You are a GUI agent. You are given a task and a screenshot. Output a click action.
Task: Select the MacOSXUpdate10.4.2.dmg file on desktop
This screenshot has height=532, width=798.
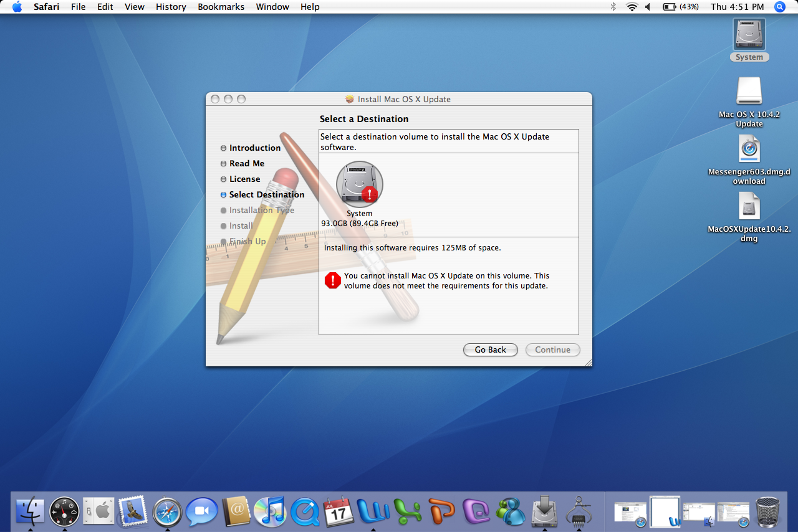(x=749, y=206)
